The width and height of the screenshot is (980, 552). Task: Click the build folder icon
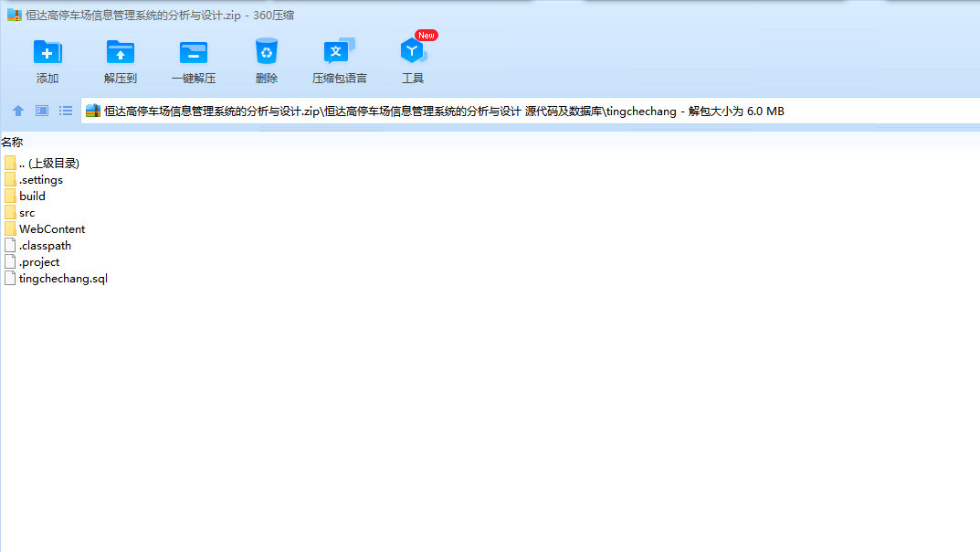[10, 196]
